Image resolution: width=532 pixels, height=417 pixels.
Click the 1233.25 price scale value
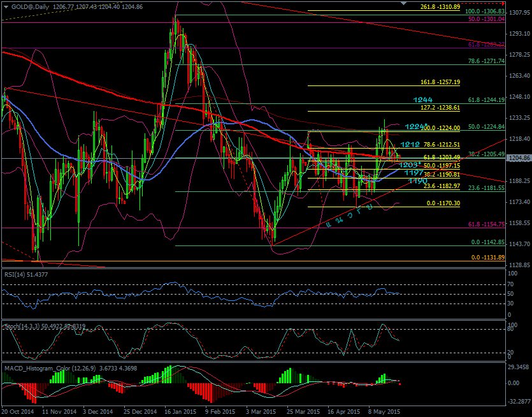point(519,118)
